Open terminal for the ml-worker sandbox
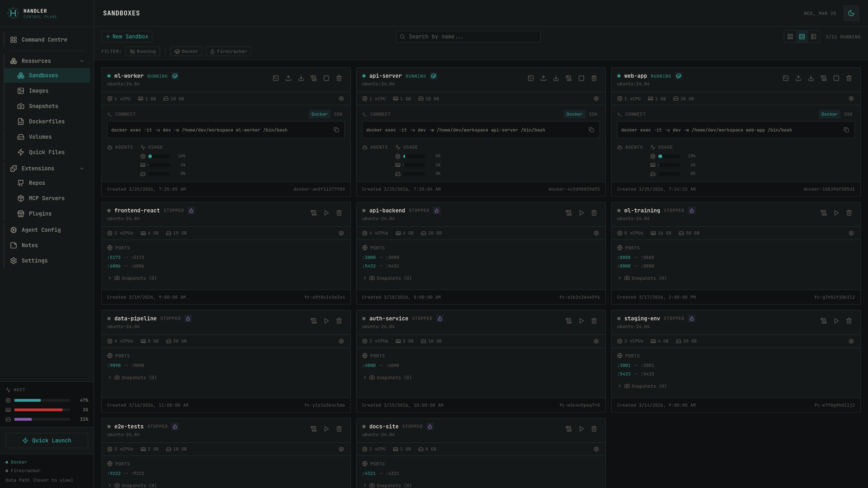Image resolution: width=868 pixels, height=488 pixels. coord(276,78)
